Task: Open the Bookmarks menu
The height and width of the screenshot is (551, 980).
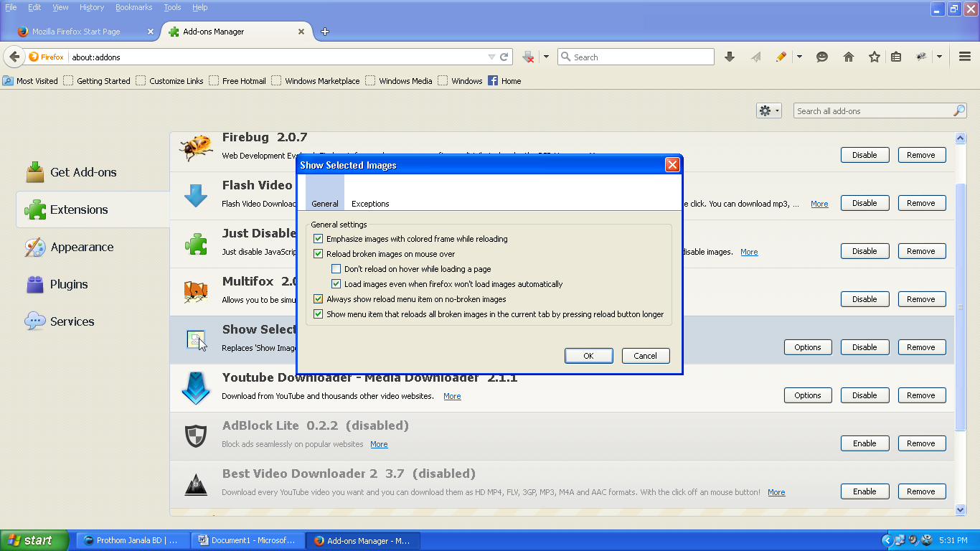Action: click(134, 7)
